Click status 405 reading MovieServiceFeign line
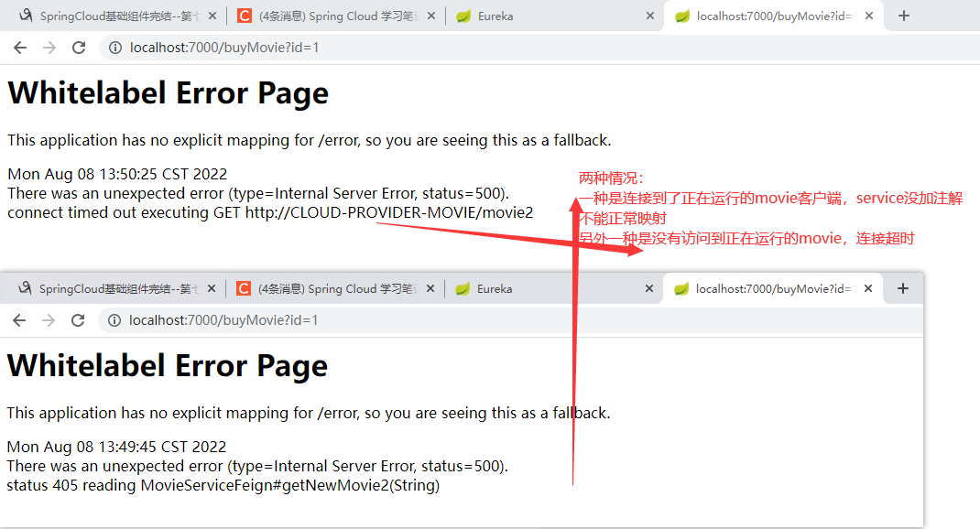 pyautogui.click(x=223, y=485)
